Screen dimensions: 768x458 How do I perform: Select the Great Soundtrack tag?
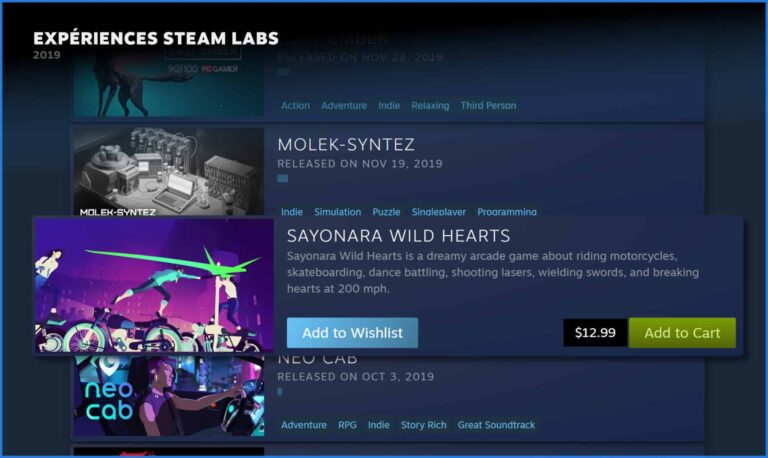pos(496,425)
